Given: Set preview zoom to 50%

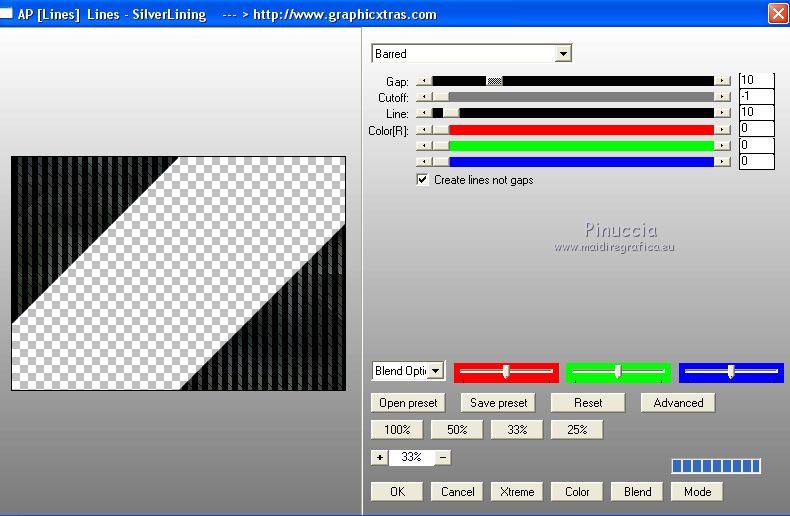Looking at the screenshot, I should click(x=457, y=430).
